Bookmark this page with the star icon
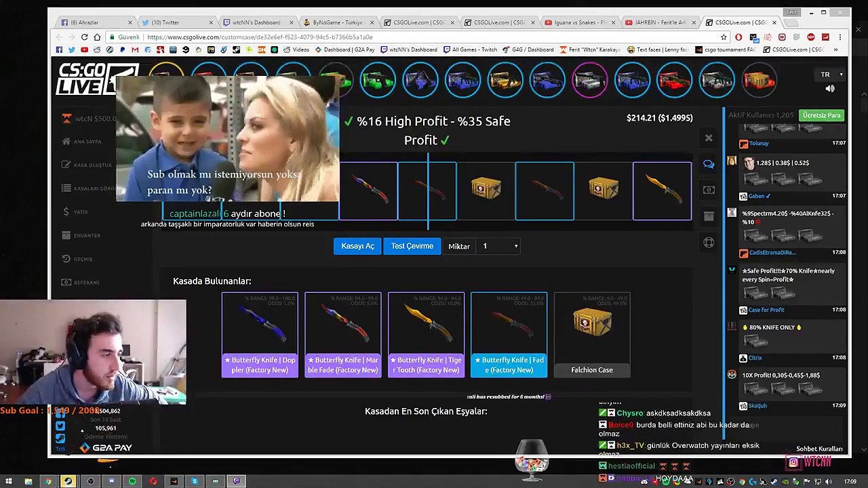This screenshot has width=868, height=488. pos(724,37)
